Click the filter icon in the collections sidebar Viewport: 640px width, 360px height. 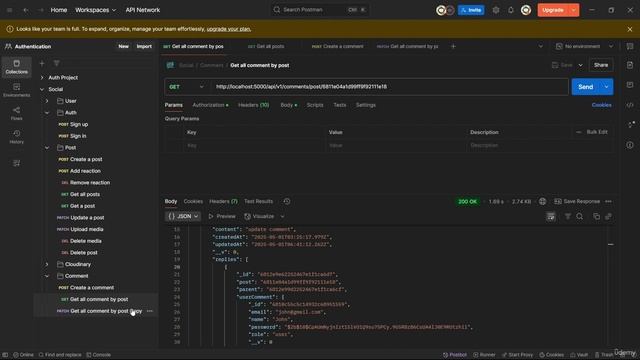[56, 63]
